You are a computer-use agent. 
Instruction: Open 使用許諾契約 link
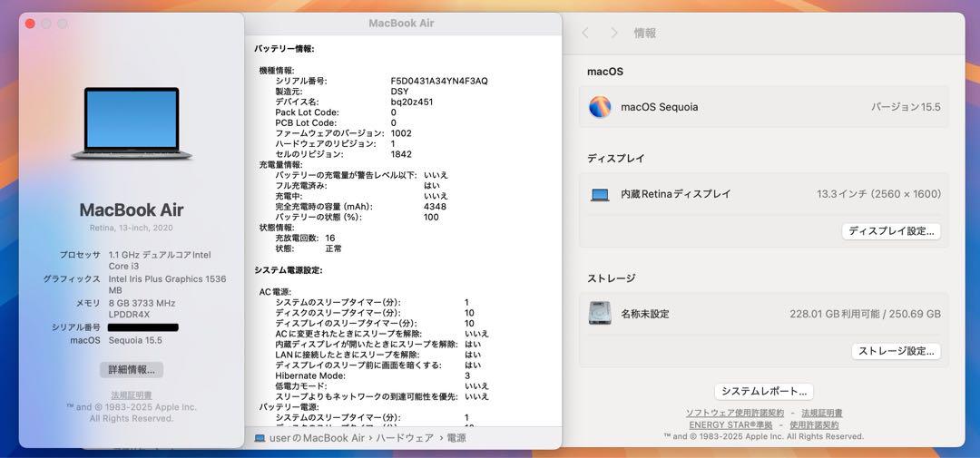pyautogui.click(x=814, y=424)
